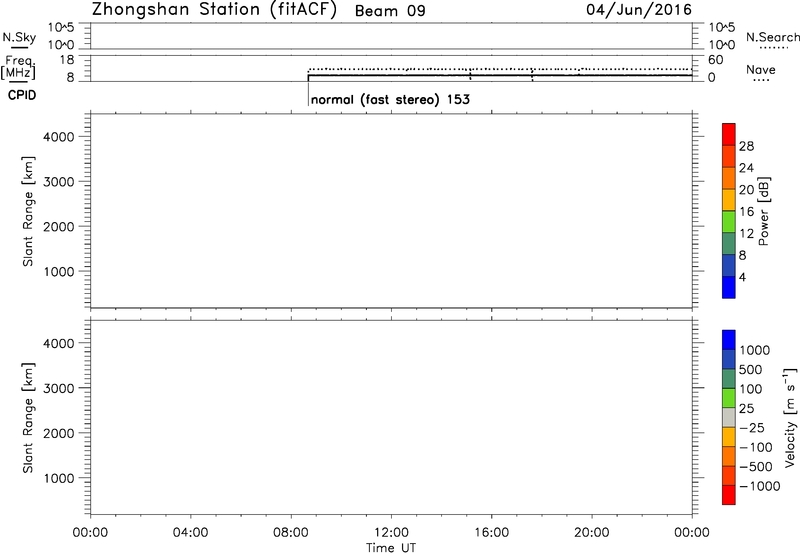The image size is (800, 554).
Task: Click the '08:00' time axis label
Action: tap(291, 533)
